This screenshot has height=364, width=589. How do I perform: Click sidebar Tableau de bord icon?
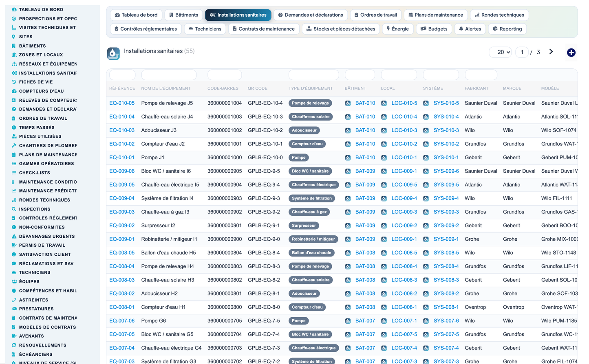point(14,9)
